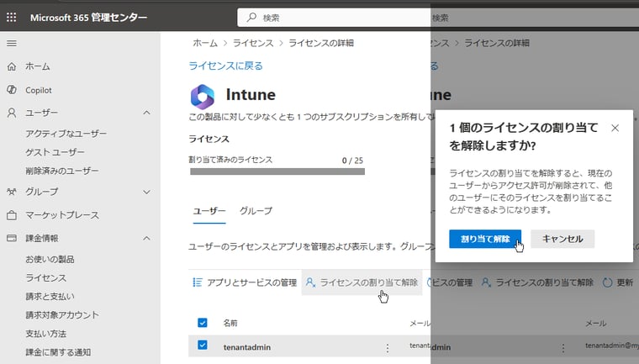Click the left ライセンスの割り当て解除 person icon
639x364 pixels.
[310, 282]
